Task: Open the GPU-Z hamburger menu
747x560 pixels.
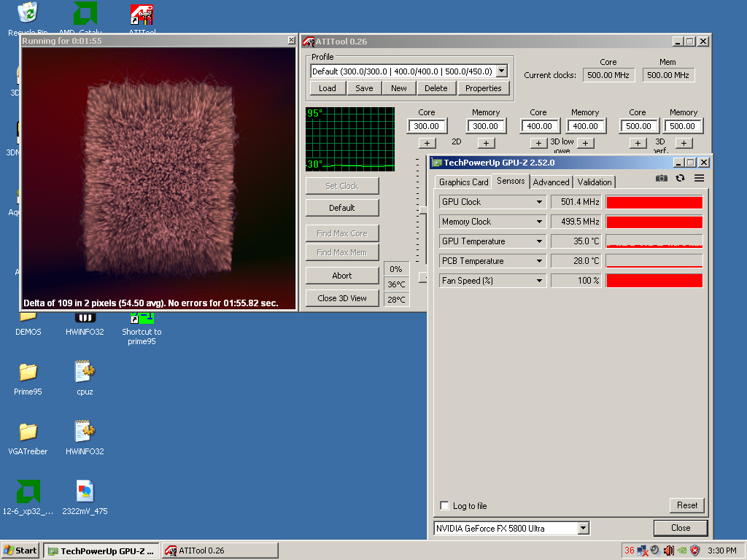Action: (x=699, y=178)
